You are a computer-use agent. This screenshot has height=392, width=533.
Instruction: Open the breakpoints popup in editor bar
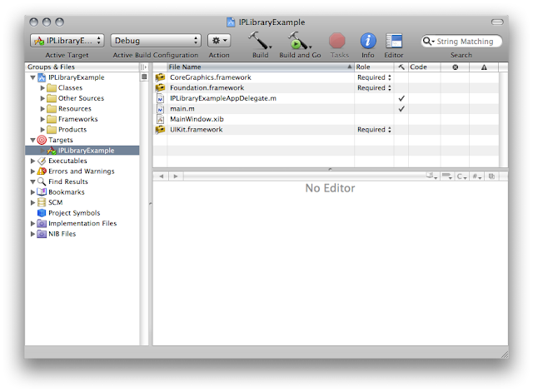(447, 176)
